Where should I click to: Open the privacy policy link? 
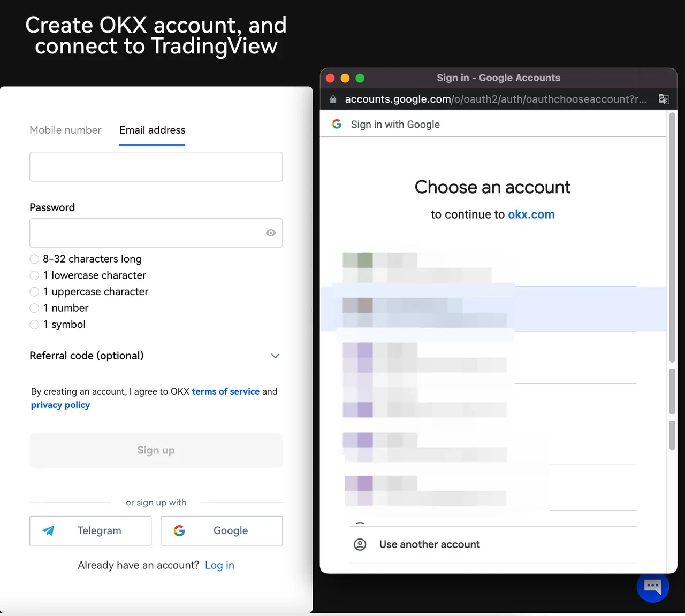click(60, 405)
